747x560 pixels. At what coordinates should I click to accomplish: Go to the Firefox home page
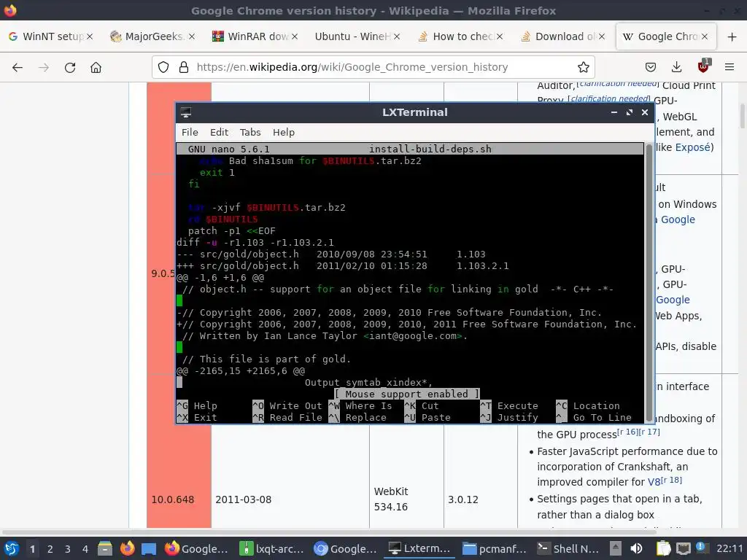[x=96, y=67]
